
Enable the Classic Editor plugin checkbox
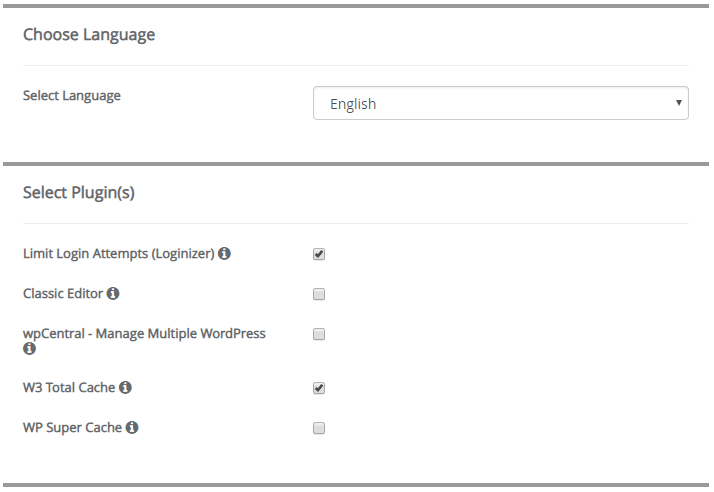319,294
